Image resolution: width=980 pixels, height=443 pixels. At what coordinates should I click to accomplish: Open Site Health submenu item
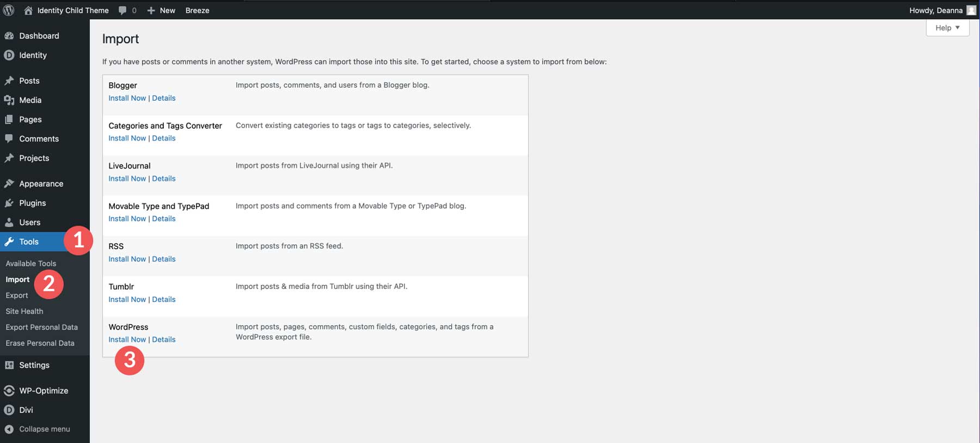24,311
